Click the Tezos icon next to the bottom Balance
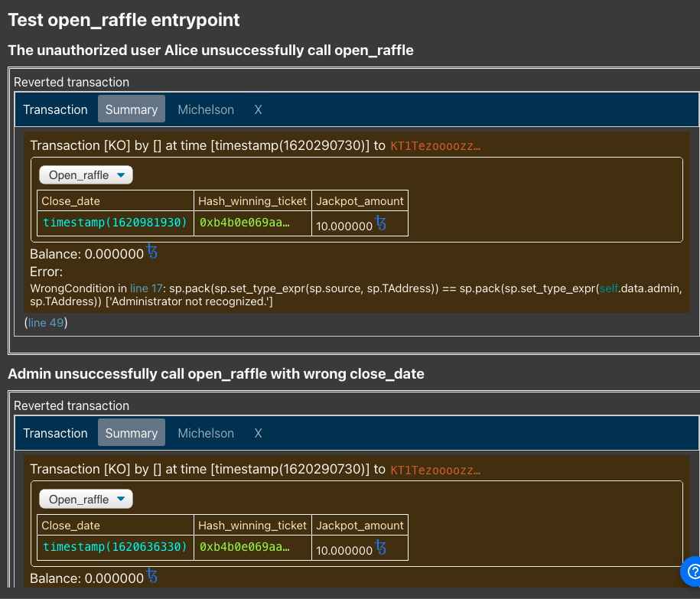The image size is (700, 599). pos(151,577)
